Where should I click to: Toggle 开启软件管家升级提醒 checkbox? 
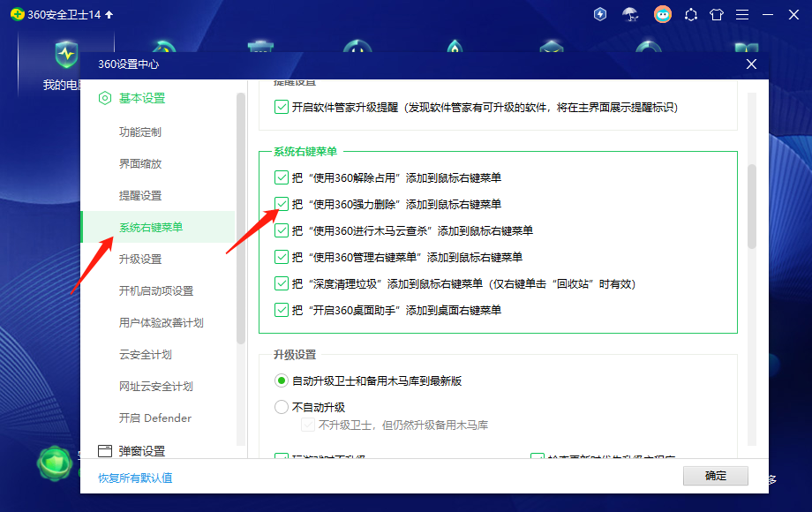point(282,107)
